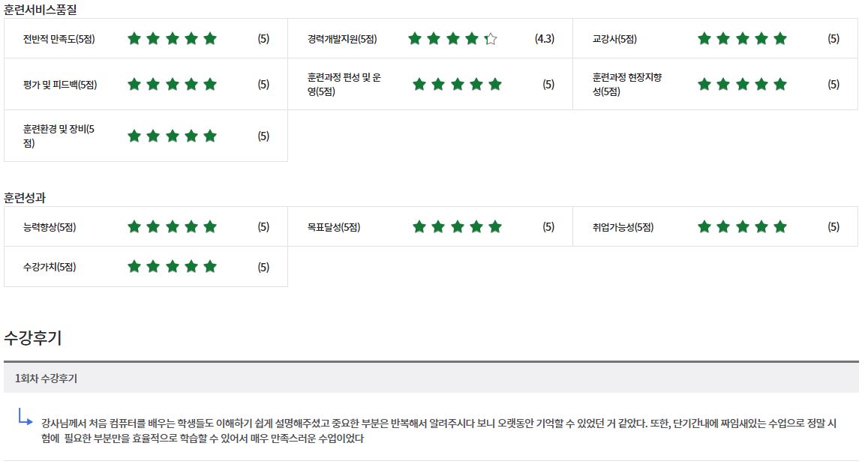This screenshot has width=868, height=470.
Task: Click the 수강후기 section heading
Action: pos(33,338)
